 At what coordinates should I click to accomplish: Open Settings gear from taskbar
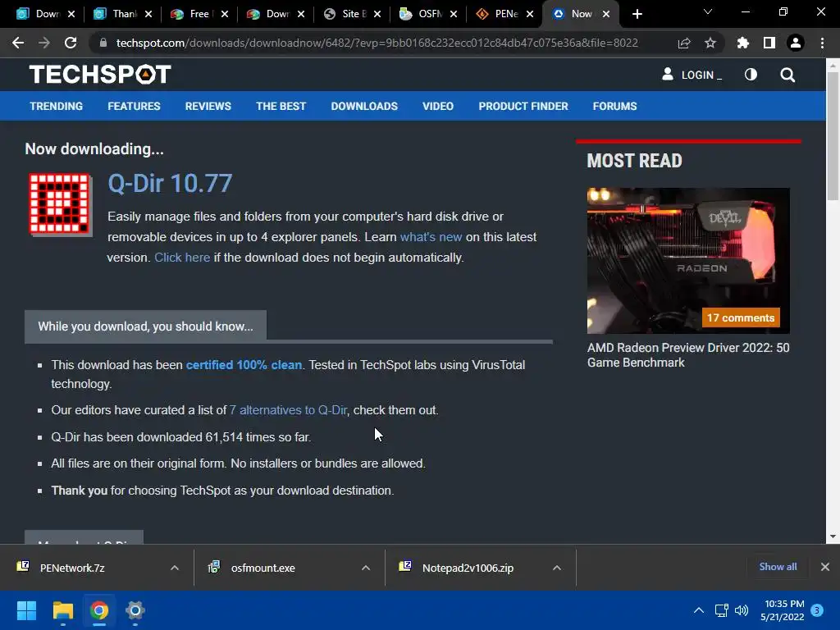pyautogui.click(x=135, y=610)
